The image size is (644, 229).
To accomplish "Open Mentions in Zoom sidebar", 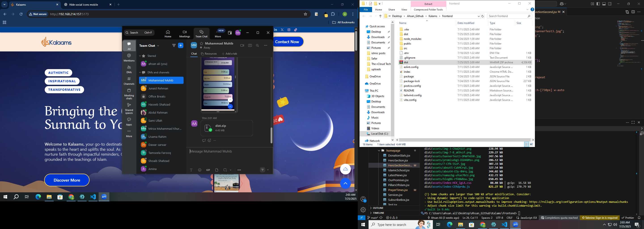I will tap(129, 58).
